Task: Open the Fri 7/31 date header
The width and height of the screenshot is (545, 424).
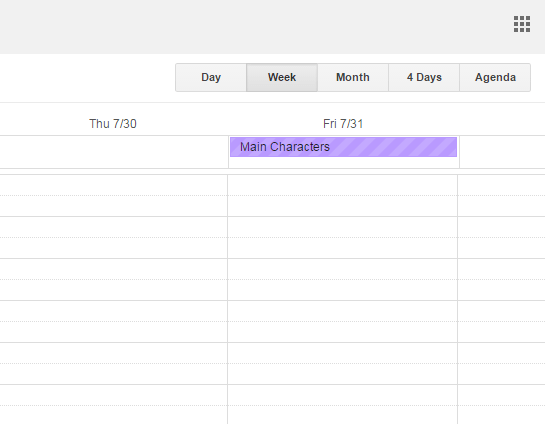Action: tap(343, 124)
